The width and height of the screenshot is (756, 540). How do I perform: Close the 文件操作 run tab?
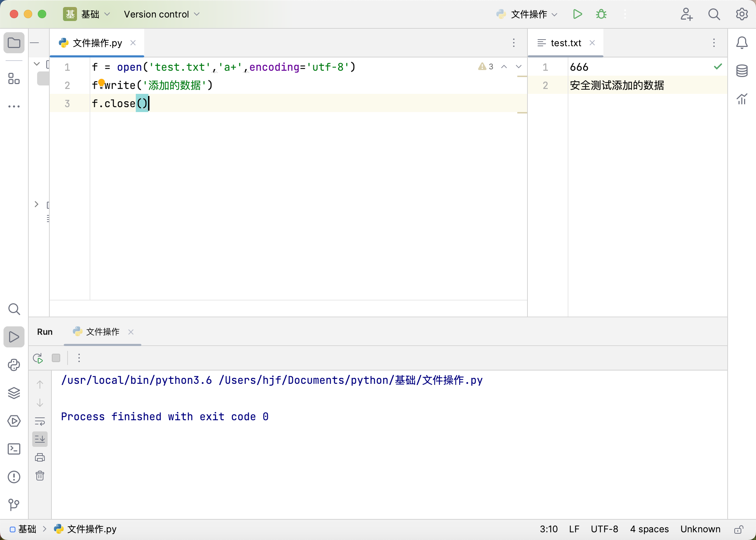(131, 332)
